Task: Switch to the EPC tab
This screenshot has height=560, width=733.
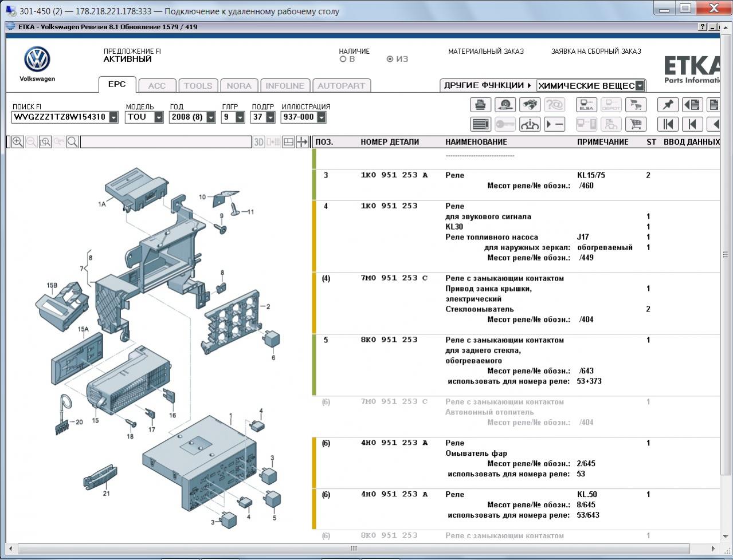Action: click(117, 85)
